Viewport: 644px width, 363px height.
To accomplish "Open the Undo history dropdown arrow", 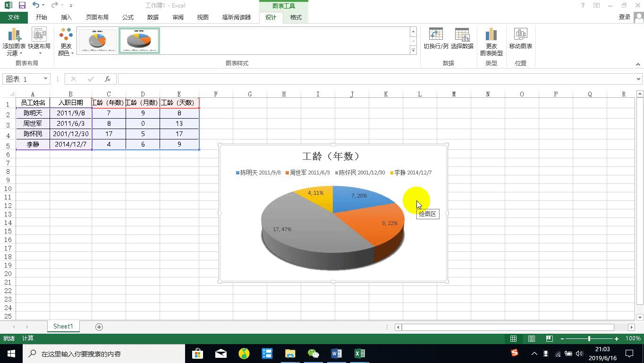I will [43, 6].
